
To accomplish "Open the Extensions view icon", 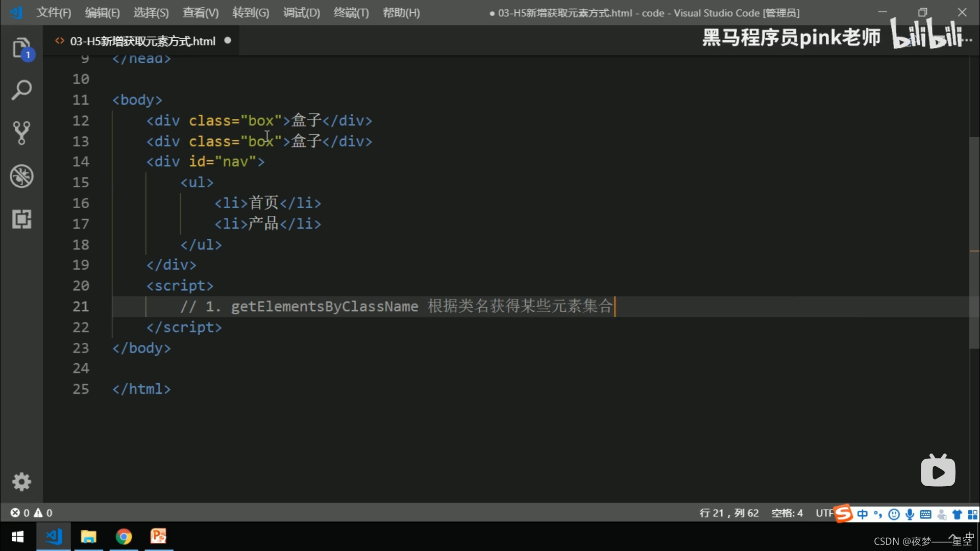I will click(21, 219).
